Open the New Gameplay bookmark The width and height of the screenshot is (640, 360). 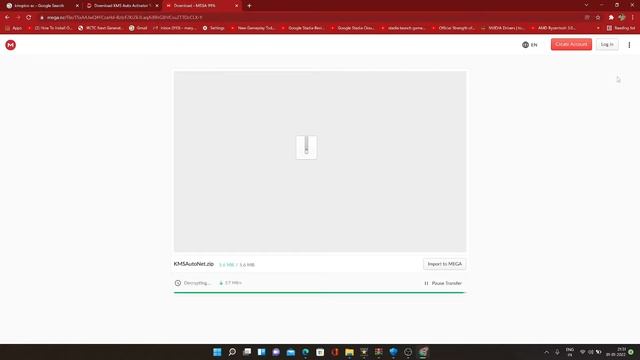[x=253, y=28]
